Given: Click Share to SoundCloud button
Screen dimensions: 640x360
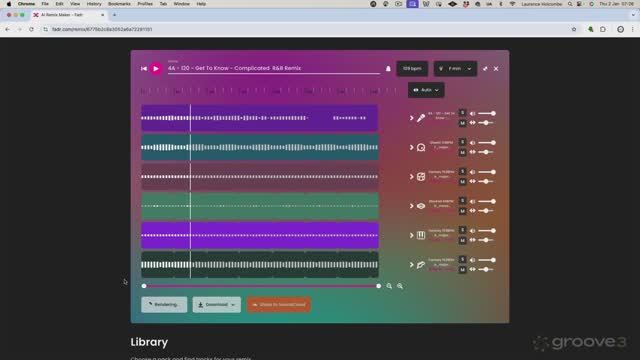Looking at the screenshot, I should (279, 304).
